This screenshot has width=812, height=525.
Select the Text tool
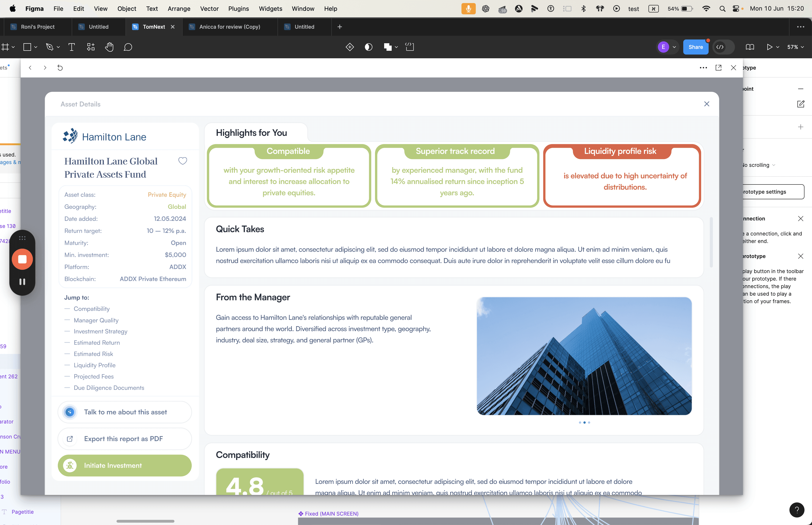point(72,47)
